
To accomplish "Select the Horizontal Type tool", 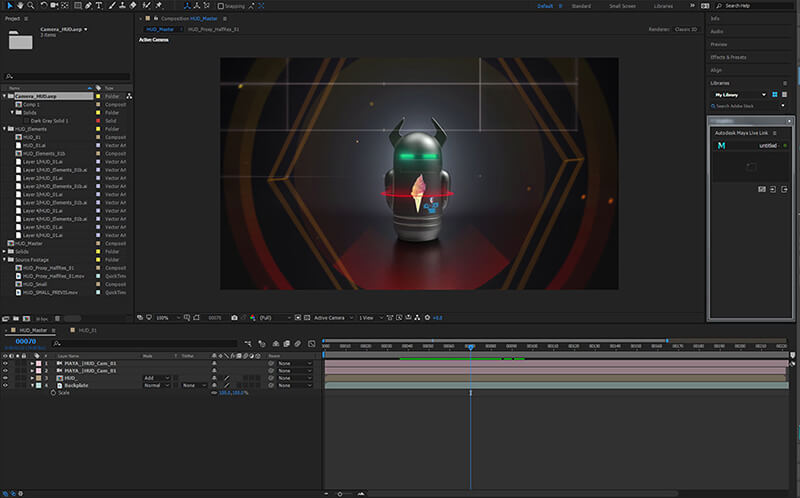I will point(99,6).
